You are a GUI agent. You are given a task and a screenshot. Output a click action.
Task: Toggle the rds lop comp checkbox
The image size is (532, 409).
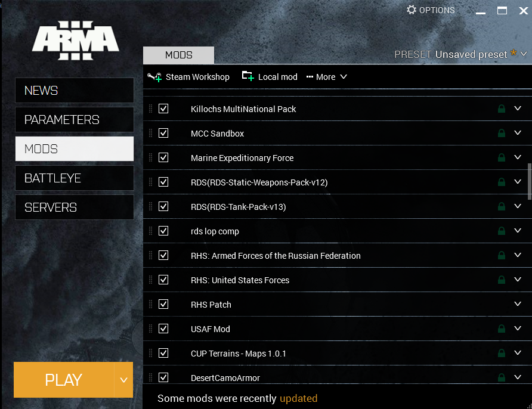coord(163,231)
